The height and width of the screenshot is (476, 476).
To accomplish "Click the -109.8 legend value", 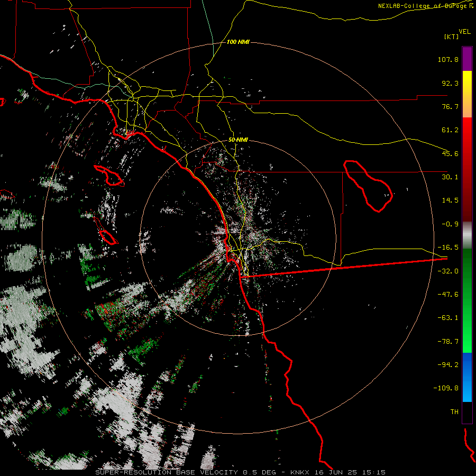I will [446, 388].
